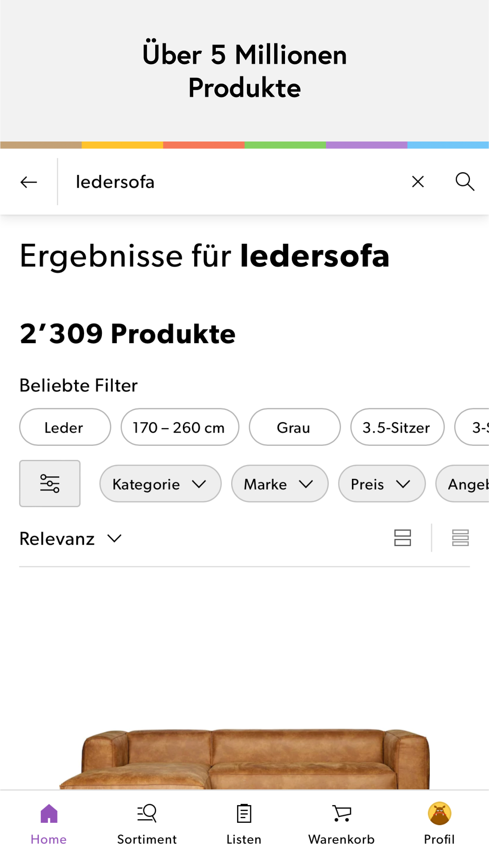Go back using the left arrow icon
The height and width of the screenshot is (868, 489).
[28, 182]
